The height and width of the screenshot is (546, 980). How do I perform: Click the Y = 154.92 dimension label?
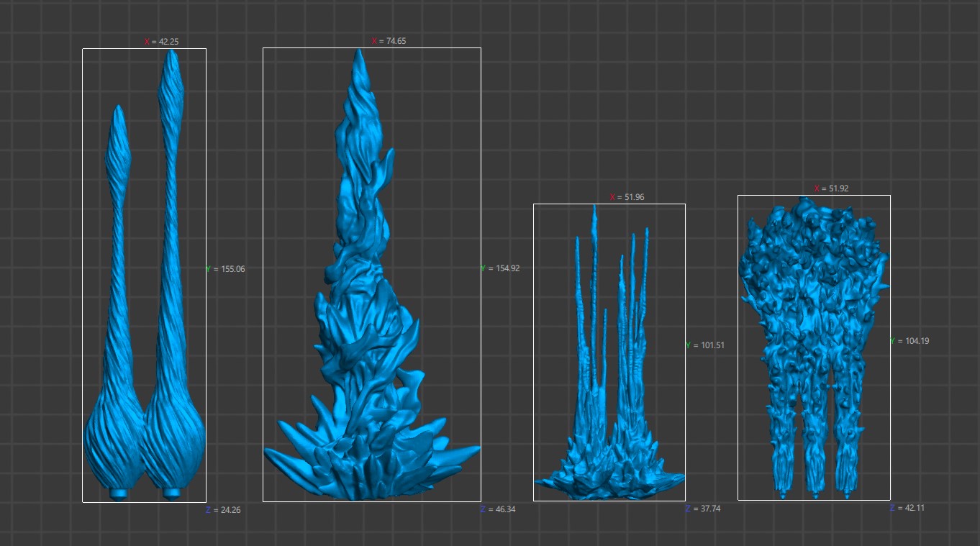pos(500,268)
